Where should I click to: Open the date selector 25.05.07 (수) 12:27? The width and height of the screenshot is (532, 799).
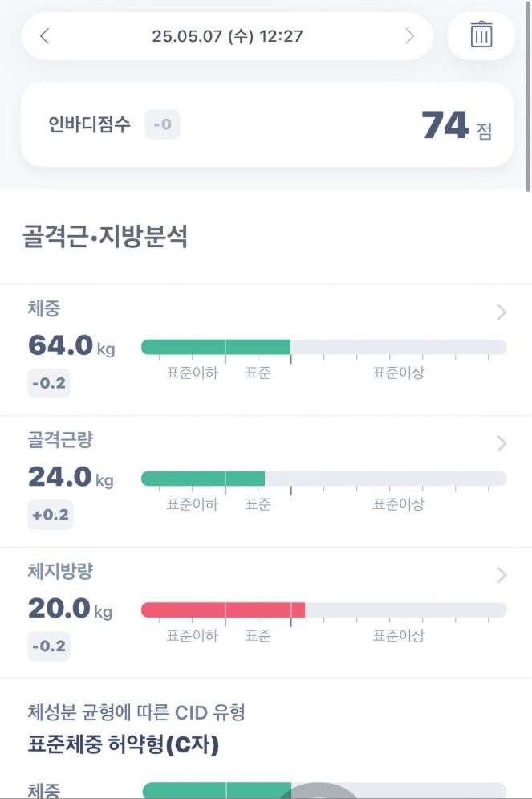pyautogui.click(x=227, y=36)
